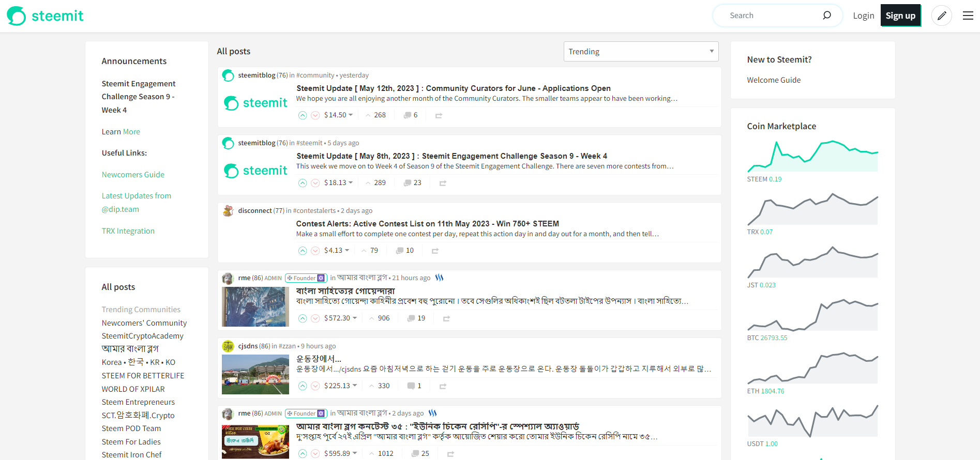
Task: Open STEEM FOR BETTERLIFE community
Action: (x=143, y=376)
